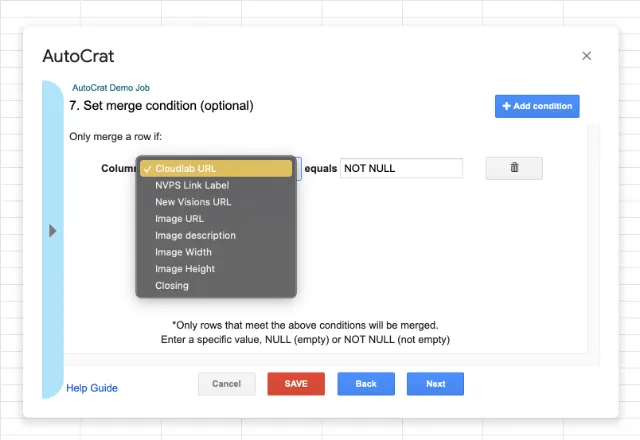Select Image Width option
Viewport: 640px width, 440px height.
click(183, 252)
